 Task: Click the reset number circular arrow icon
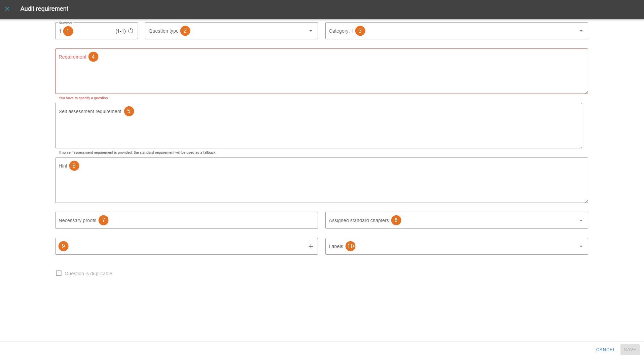pyautogui.click(x=131, y=31)
